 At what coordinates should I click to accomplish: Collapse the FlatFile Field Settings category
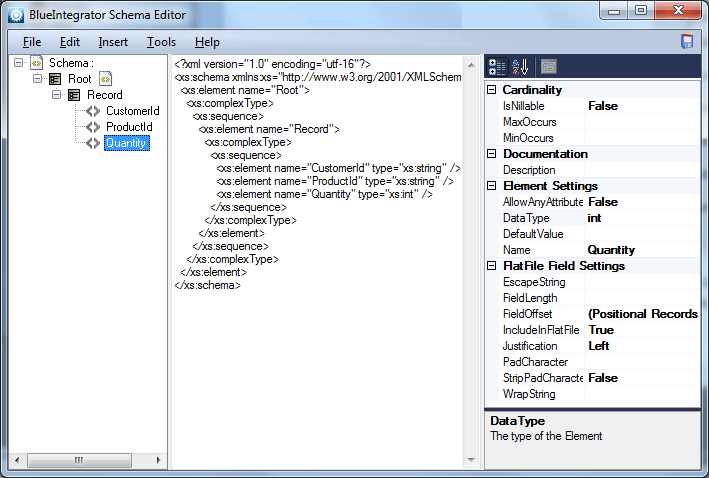tap(492, 266)
